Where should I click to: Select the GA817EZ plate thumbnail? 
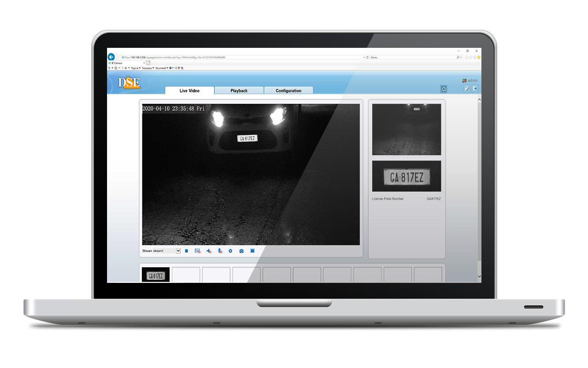[155, 275]
